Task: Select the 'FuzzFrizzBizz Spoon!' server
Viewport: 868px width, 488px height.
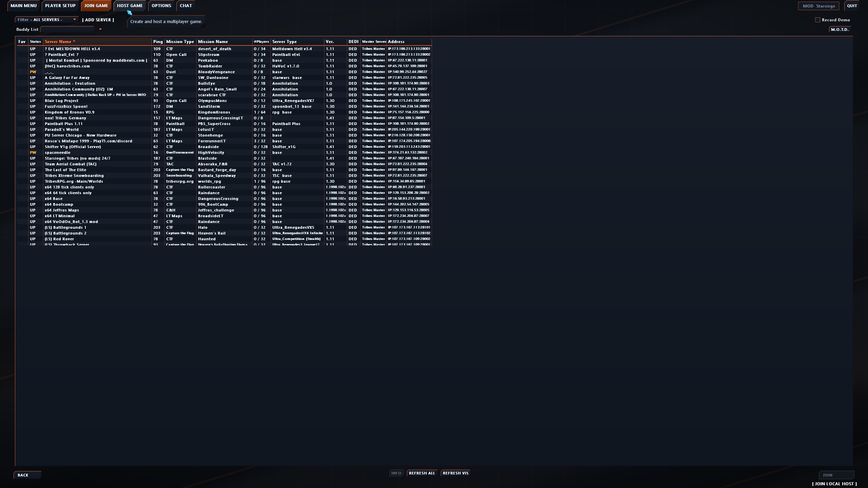Action: [224, 106]
